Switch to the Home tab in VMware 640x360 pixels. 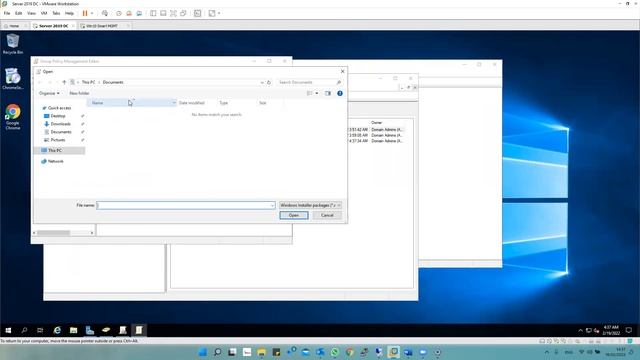tap(14, 26)
